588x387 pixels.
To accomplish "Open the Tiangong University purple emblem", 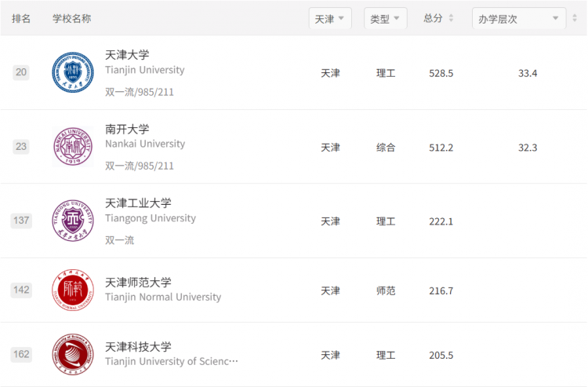I will (x=73, y=221).
